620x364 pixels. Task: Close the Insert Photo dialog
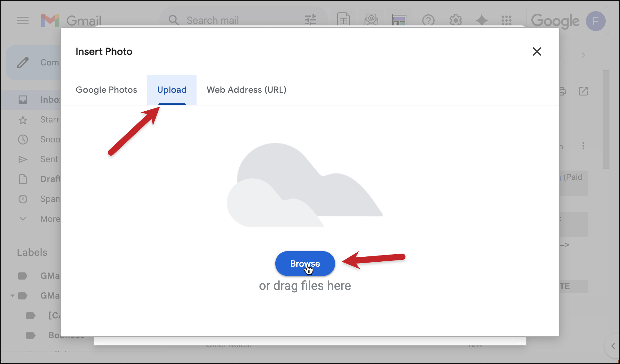coord(537,51)
